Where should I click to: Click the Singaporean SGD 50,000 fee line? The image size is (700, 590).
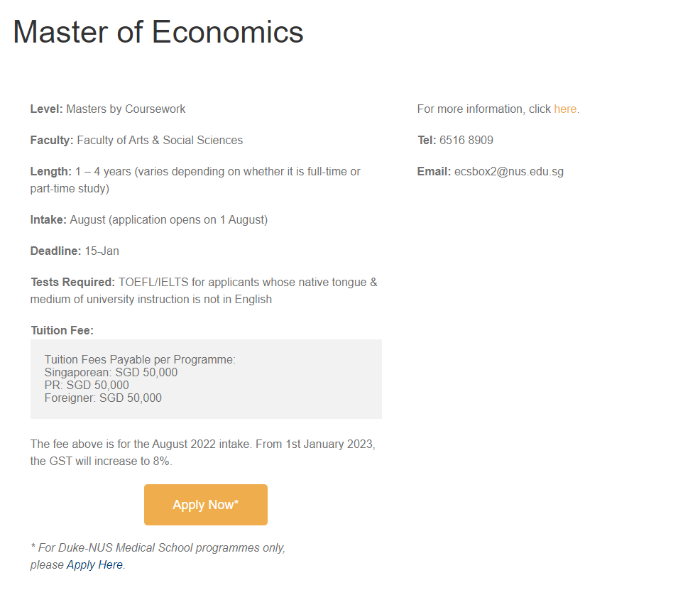point(111,373)
